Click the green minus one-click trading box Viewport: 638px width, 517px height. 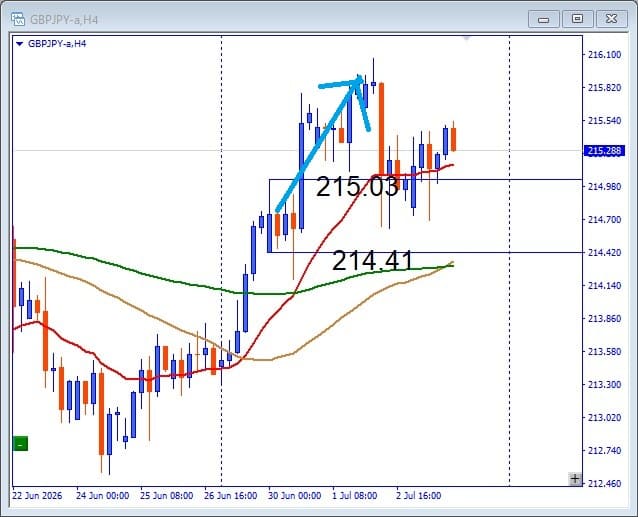click(21, 443)
